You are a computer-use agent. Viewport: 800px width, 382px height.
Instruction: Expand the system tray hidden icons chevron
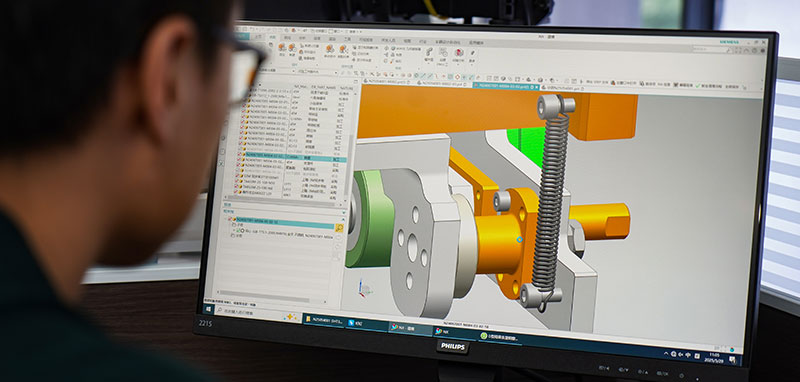667,353
